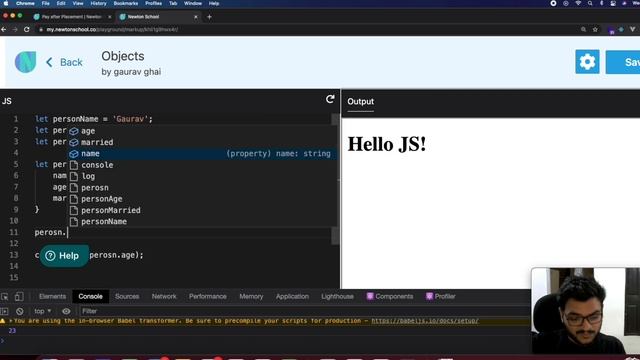
Task: Choose the highlighted 'name' property suggestion
Action: click(202, 153)
